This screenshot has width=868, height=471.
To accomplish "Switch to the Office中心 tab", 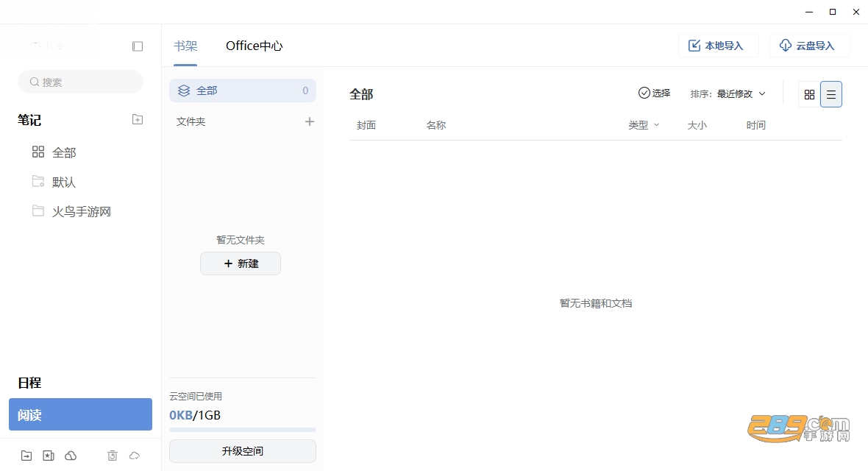I will pyautogui.click(x=254, y=46).
